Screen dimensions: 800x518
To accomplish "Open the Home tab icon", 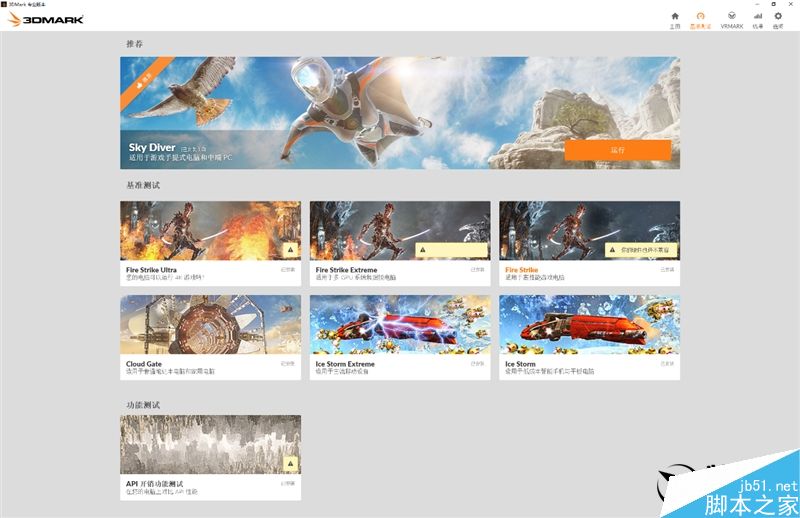I will click(x=674, y=16).
